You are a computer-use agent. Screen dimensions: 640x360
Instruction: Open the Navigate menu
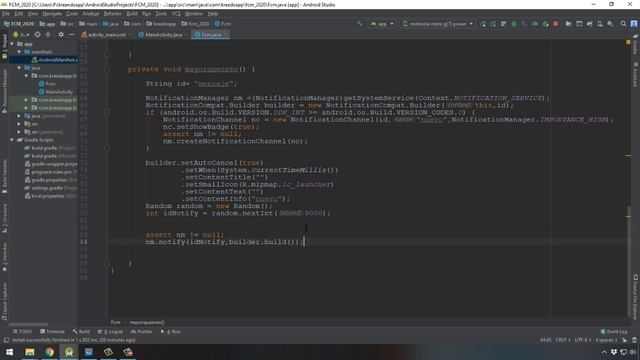point(52,14)
